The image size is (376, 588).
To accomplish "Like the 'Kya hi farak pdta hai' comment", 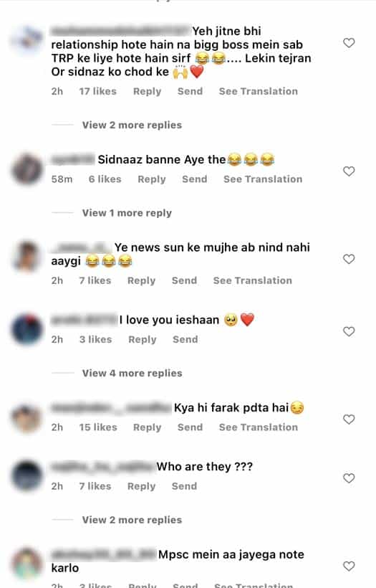I will tap(349, 419).
